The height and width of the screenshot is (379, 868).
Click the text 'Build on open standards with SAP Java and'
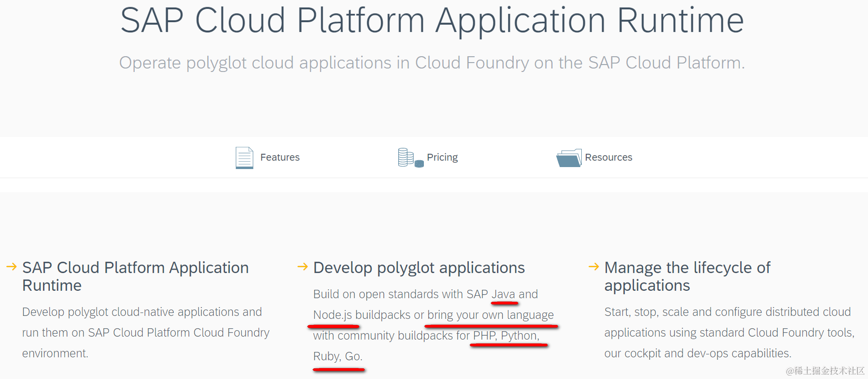click(425, 294)
